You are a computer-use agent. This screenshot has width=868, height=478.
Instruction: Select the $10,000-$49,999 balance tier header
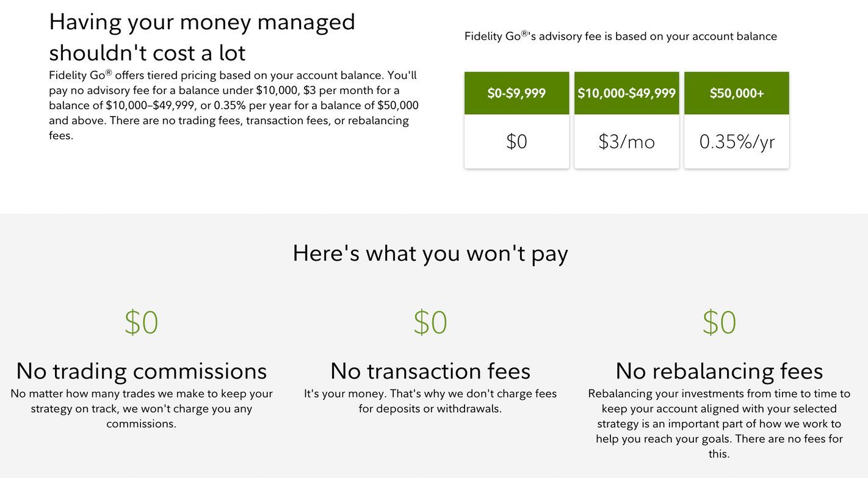626,93
